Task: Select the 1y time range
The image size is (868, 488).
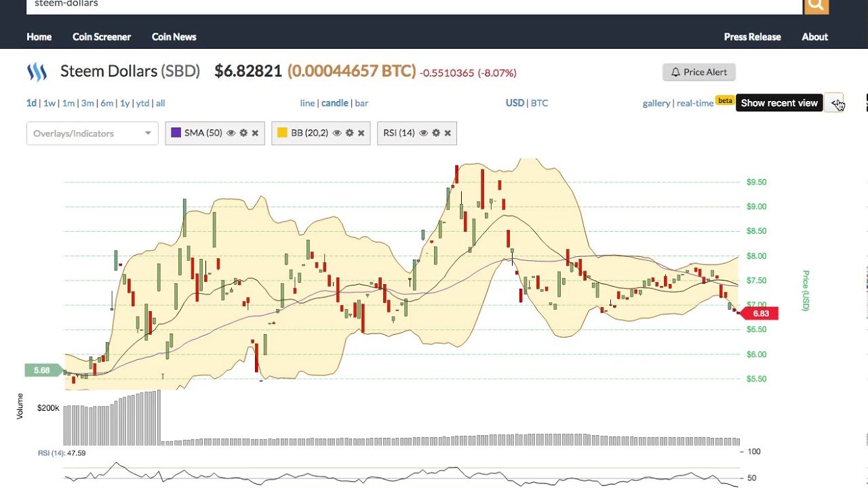Action: [125, 103]
